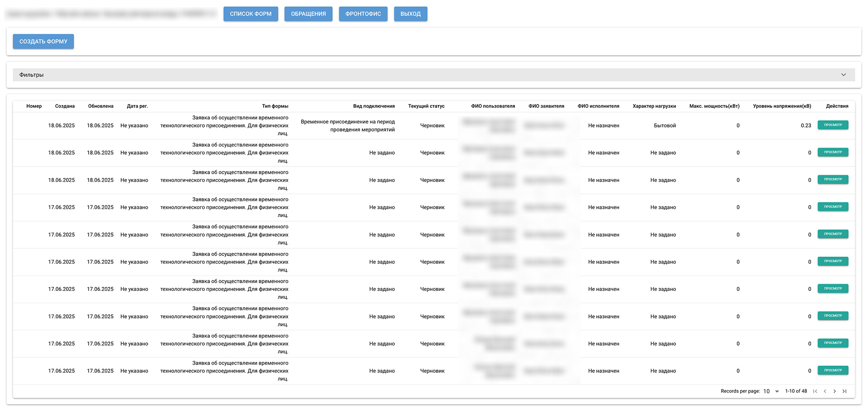Select the Временное присоединение на период cell

point(348,126)
